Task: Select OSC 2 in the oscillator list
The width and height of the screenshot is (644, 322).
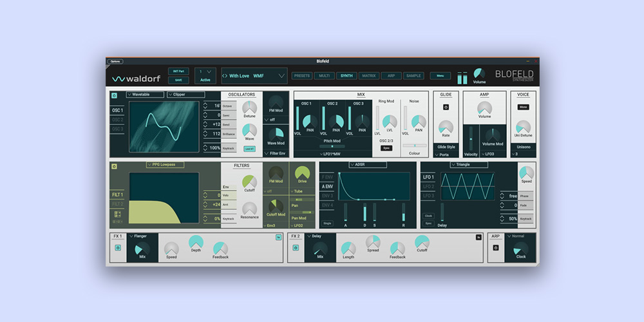Action: [x=117, y=120]
